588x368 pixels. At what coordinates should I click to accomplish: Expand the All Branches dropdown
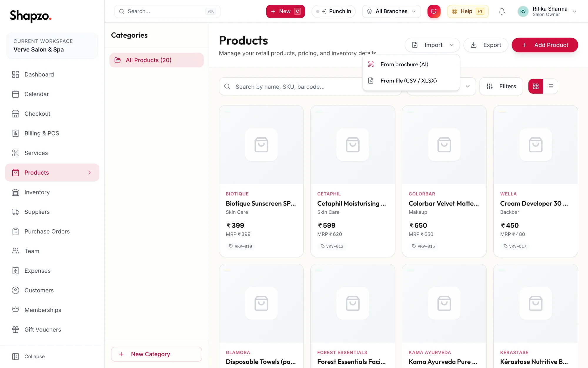[x=391, y=11]
